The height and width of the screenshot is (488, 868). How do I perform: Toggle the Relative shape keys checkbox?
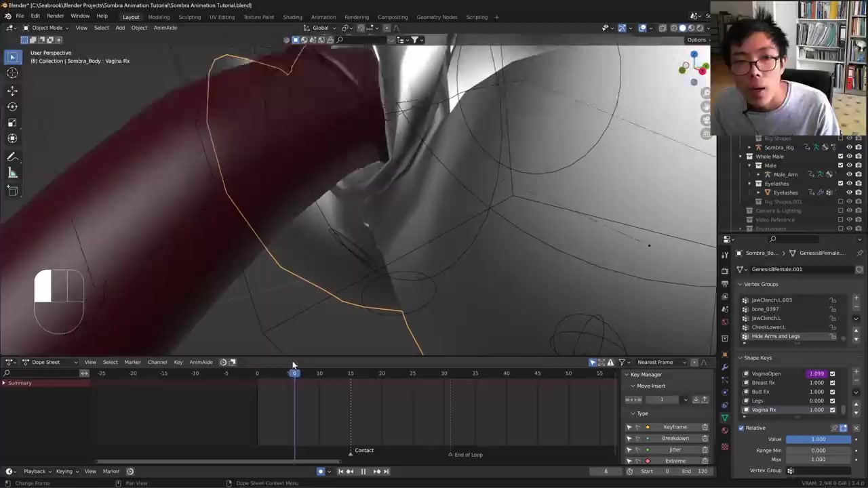[741, 428]
